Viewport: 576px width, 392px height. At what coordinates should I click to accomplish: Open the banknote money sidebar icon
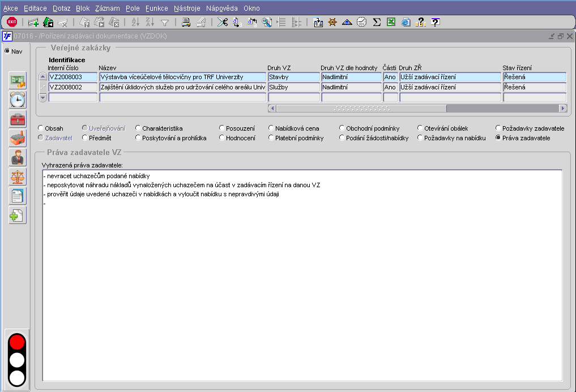[x=18, y=80]
